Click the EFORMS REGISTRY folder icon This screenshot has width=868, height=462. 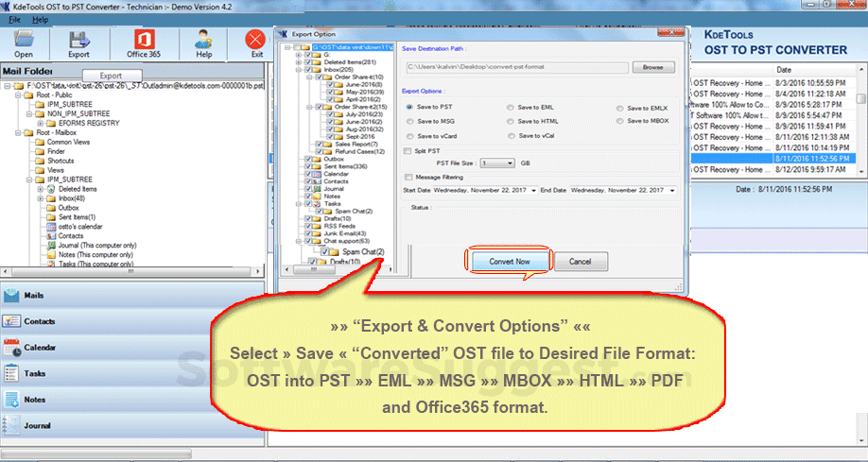click(x=51, y=124)
